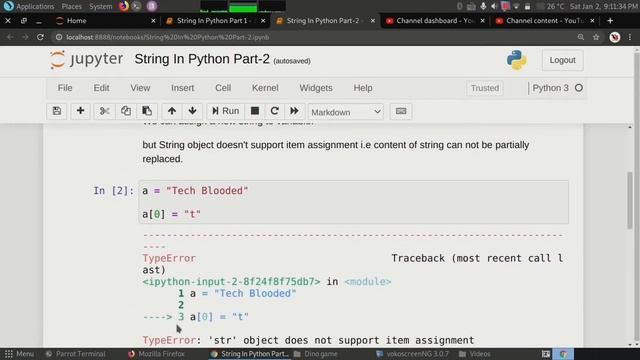Viewport: 640px width, 360px height.
Task: Click the notebook vertical scrollbar
Action: pos(630,200)
